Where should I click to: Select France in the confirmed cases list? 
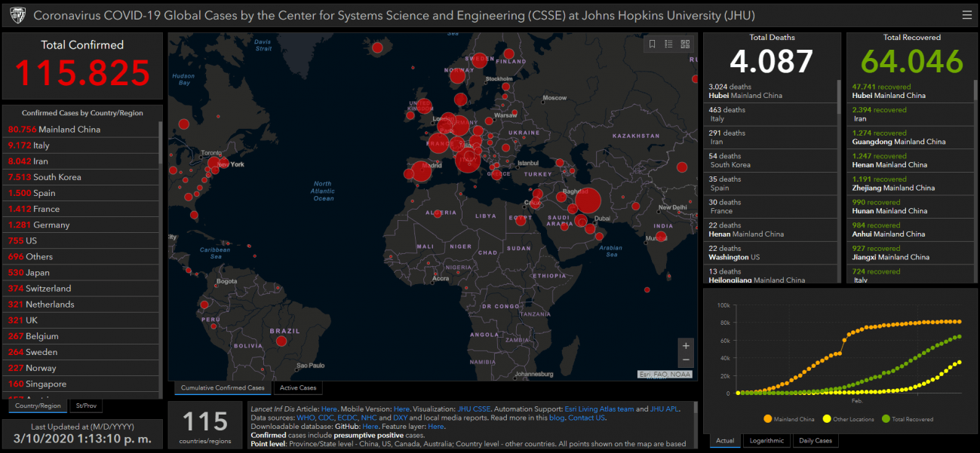[81, 209]
